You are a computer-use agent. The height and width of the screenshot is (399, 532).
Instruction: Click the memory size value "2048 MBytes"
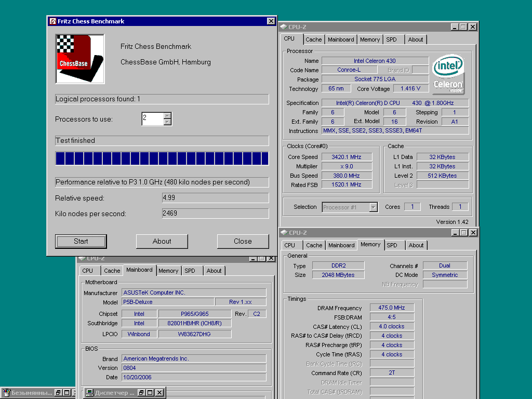coord(338,275)
